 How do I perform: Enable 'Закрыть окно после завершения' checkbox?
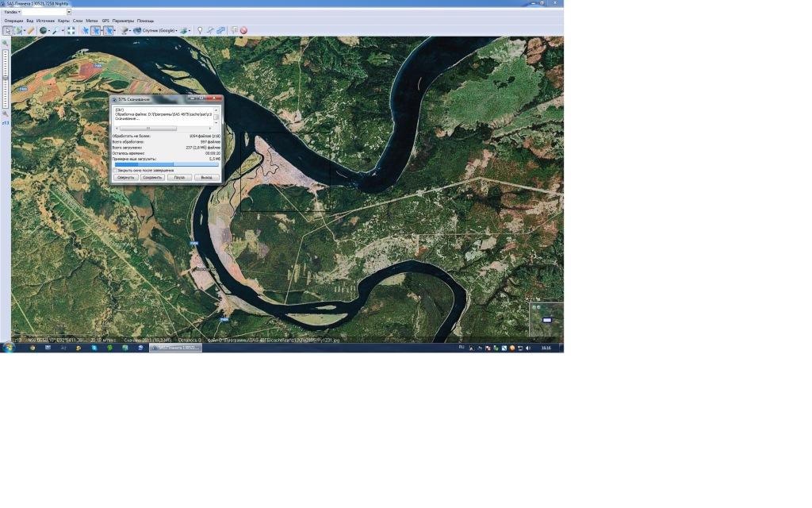(115, 170)
